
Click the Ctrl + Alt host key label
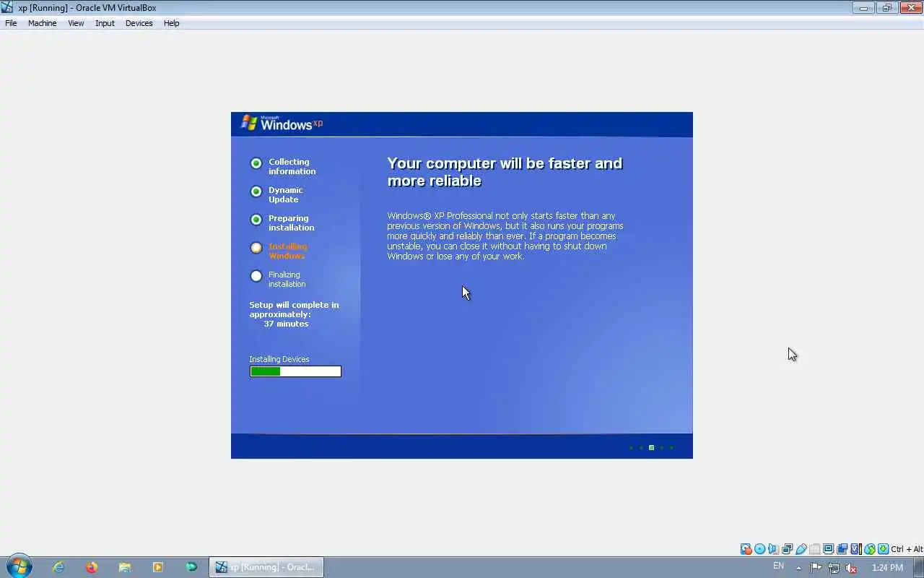(x=907, y=549)
